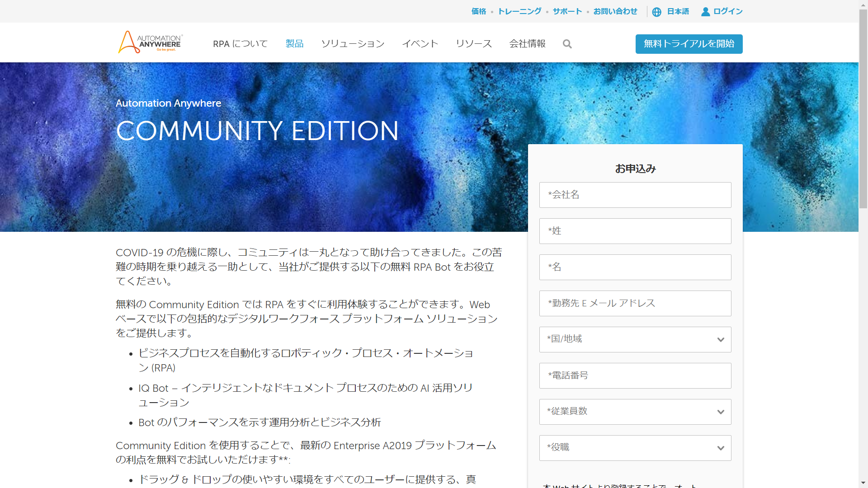868x488 pixels.
Task: Click the COVID-19 の危機に際し paragraph
Action: [x=309, y=267]
